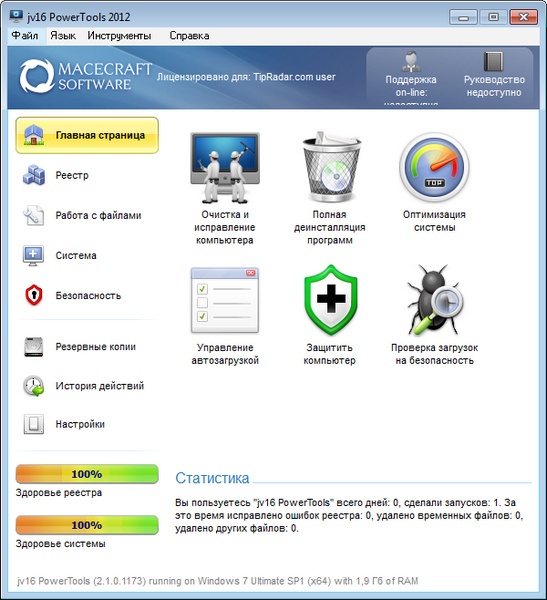This screenshot has height=600, width=547.
Task: Open the Резервные копии label
Action: click(96, 347)
